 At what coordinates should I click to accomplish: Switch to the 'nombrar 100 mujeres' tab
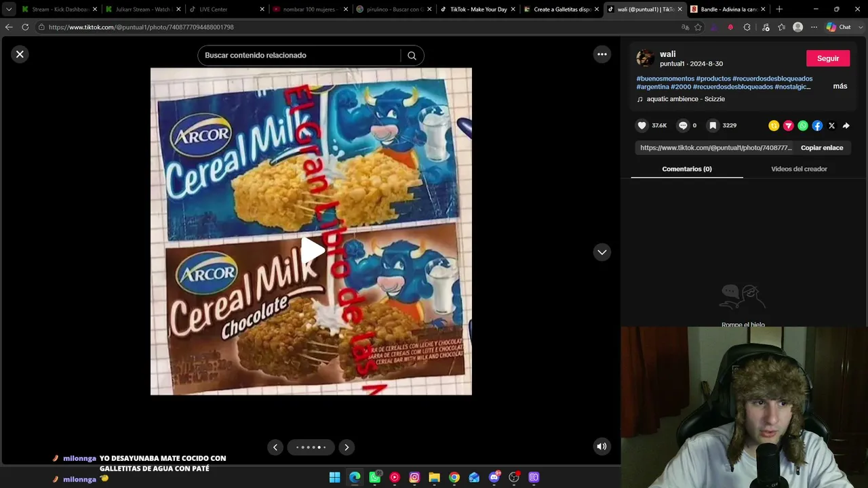click(x=310, y=9)
